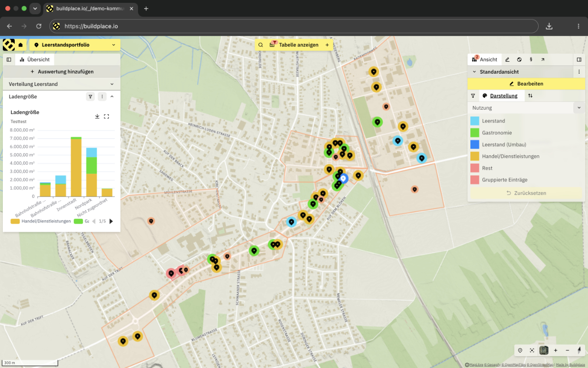588x368 pixels.
Task: Open the paragraph sign (§) tab
Action: 531,60
